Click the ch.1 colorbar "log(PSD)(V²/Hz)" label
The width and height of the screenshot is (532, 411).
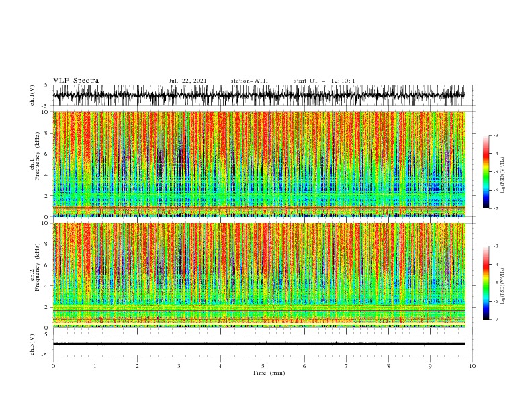coord(503,175)
